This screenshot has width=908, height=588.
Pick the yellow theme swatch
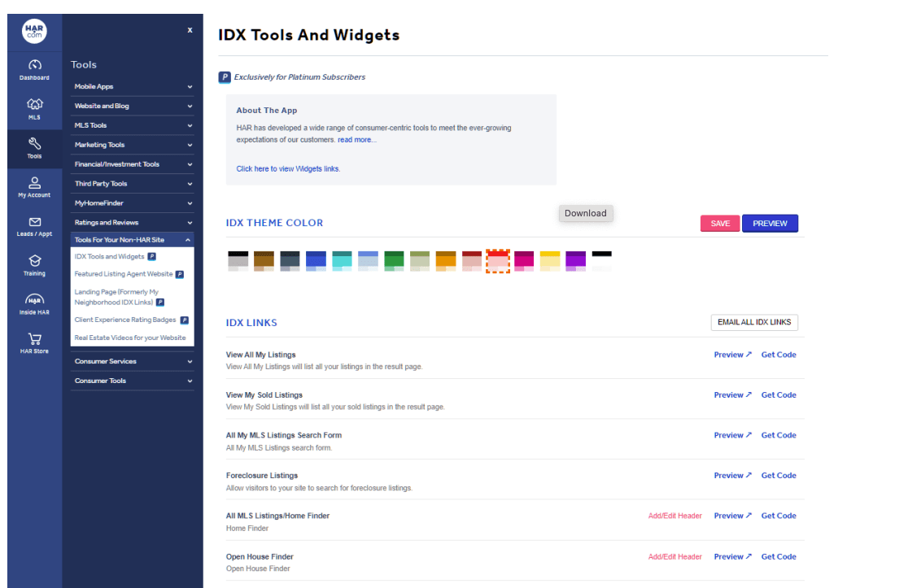tap(550, 261)
